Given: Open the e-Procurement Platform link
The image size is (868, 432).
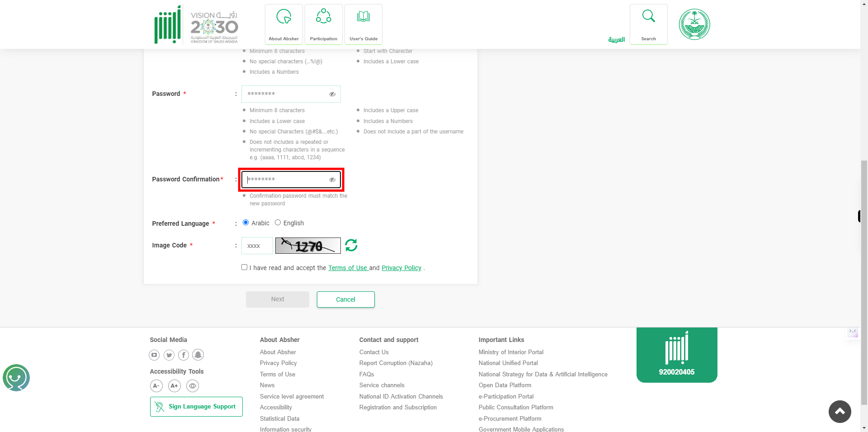Looking at the screenshot, I should tap(510, 418).
